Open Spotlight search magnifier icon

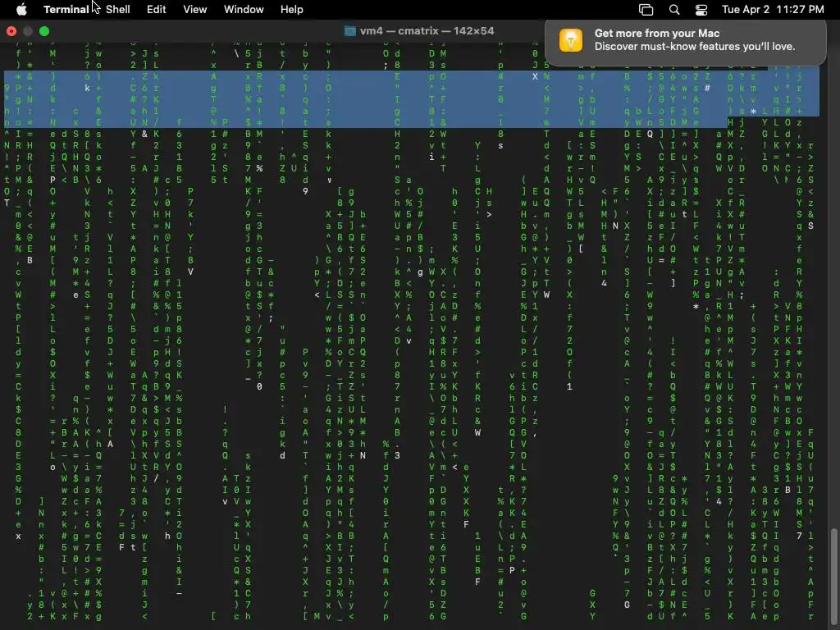[x=674, y=10]
